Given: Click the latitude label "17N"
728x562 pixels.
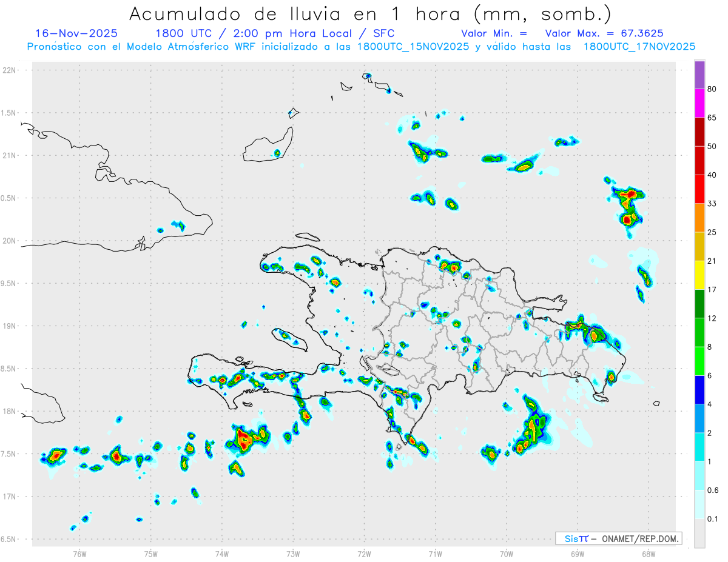Looking at the screenshot, I should 10,497.
